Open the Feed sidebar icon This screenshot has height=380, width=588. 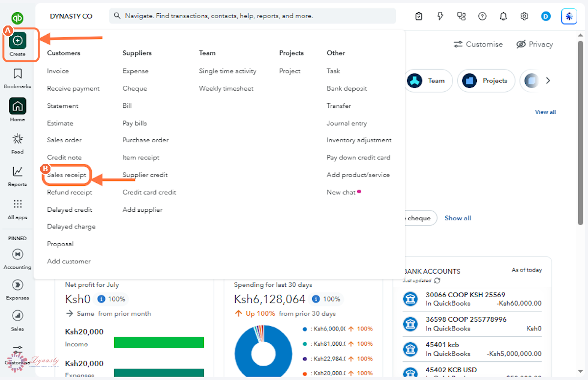18,139
